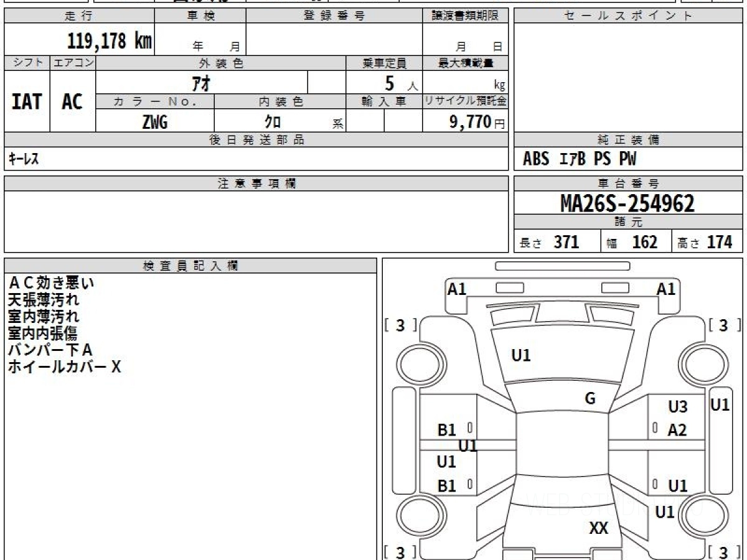The height and width of the screenshot is (560, 747).
Task: Select the note バンパー下A
Action: click(50, 350)
